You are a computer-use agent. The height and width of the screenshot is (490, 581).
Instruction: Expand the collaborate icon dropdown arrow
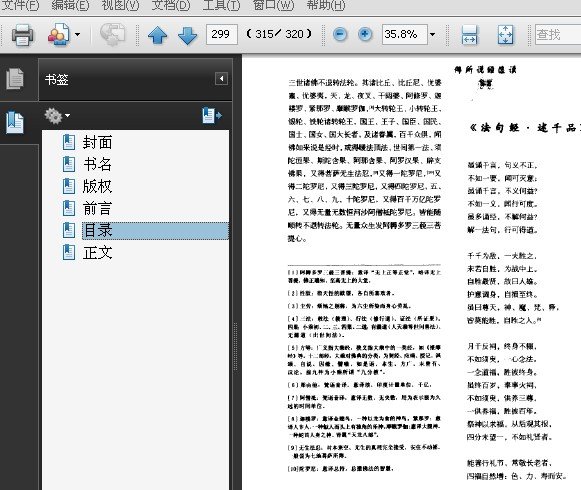pyautogui.click(x=77, y=35)
